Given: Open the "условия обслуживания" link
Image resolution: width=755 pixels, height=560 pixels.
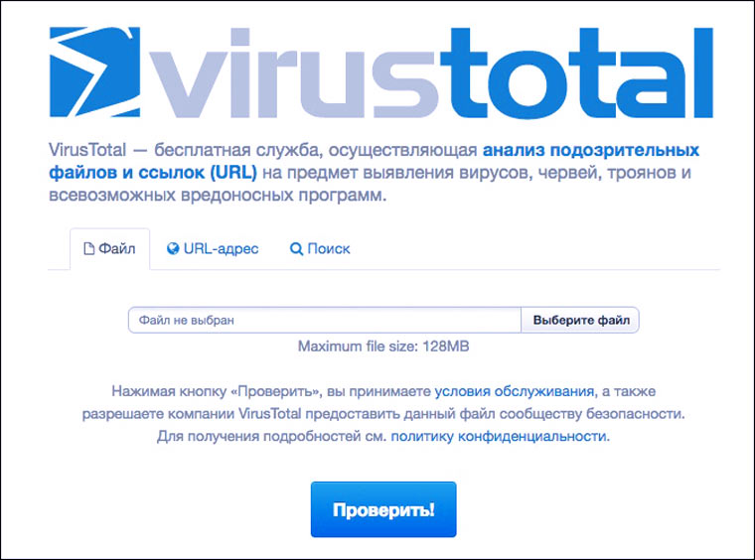Looking at the screenshot, I should click(x=515, y=391).
